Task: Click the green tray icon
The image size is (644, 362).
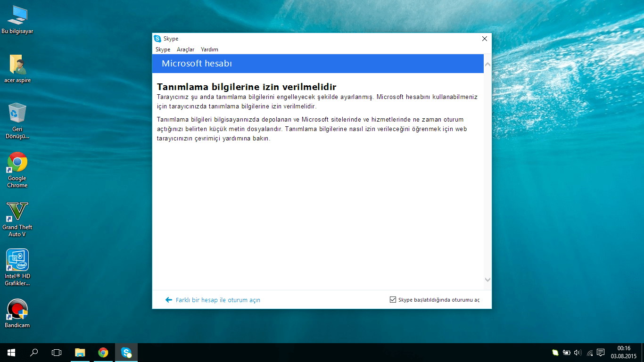Action: tap(555, 353)
